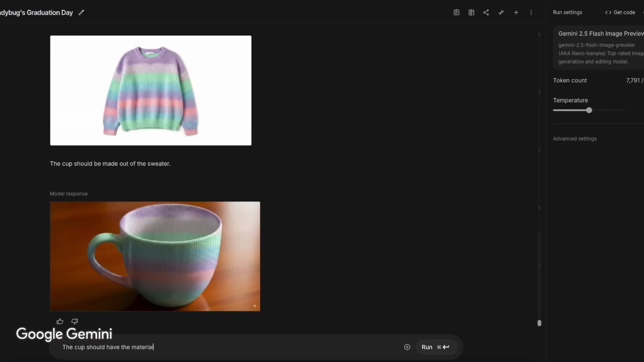Open the generated cup image thumbnail

click(155, 256)
